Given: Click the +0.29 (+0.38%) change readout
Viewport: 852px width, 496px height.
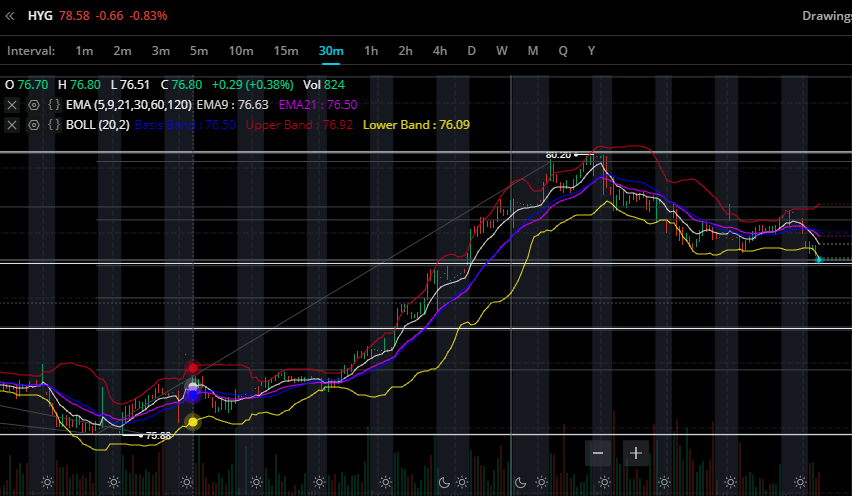Looking at the screenshot, I should pos(253,85).
